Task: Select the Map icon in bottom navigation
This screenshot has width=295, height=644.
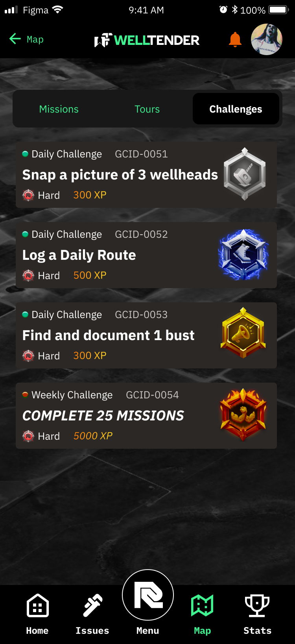Action: [x=202, y=605]
